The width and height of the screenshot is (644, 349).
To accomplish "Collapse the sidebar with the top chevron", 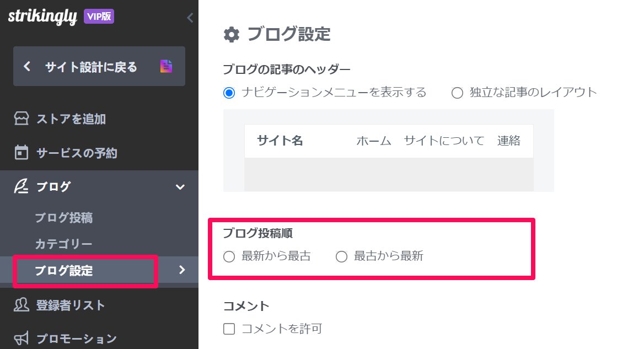I will (190, 18).
